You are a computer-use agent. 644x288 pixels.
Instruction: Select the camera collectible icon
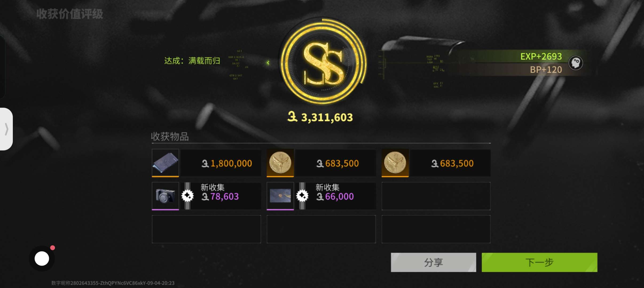coord(165,196)
